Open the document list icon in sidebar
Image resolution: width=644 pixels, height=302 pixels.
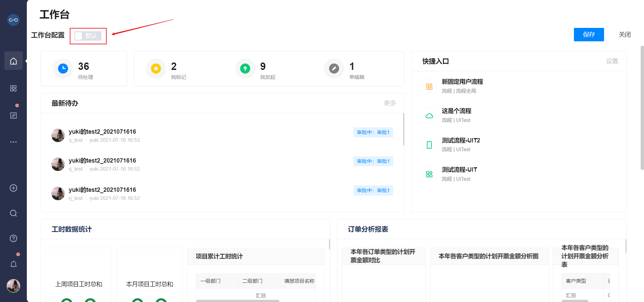(13, 116)
